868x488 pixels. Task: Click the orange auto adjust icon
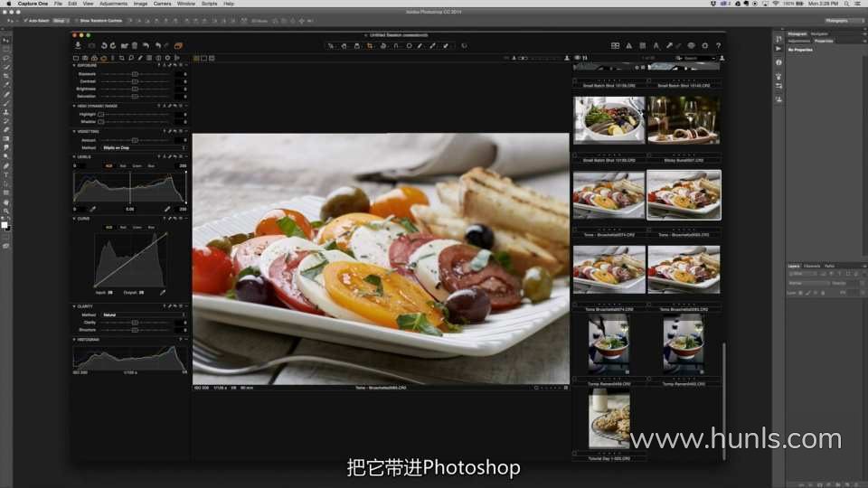(x=178, y=45)
